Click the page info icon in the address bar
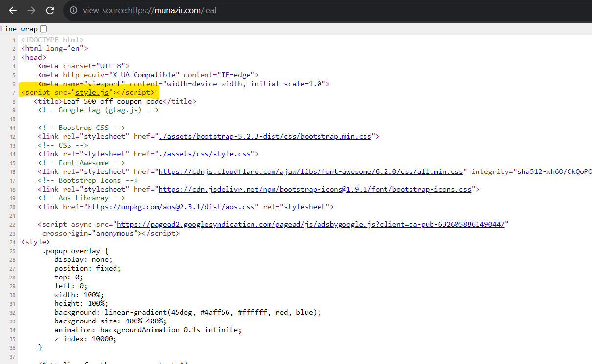The width and height of the screenshot is (592, 364). pyautogui.click(x=73, y=10)
